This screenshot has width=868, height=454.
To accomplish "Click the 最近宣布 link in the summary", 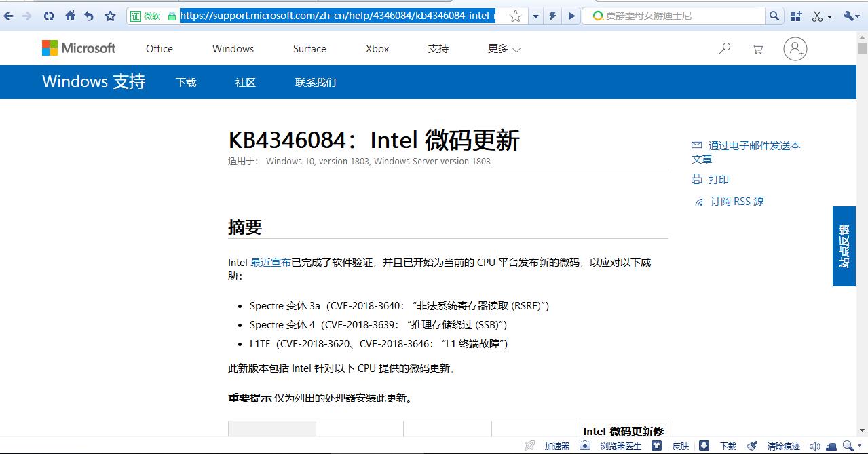I will coord(271,262).
